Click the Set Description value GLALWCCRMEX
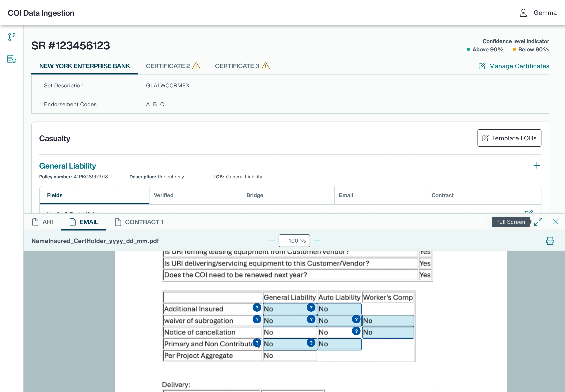Viewport: 565px width, 392px height. 168,86
